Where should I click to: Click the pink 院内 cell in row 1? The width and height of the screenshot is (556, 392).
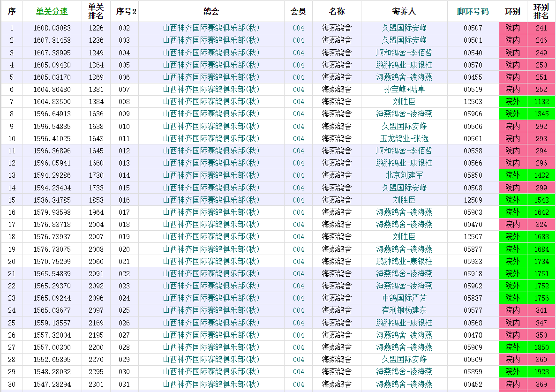coord(513,28)
